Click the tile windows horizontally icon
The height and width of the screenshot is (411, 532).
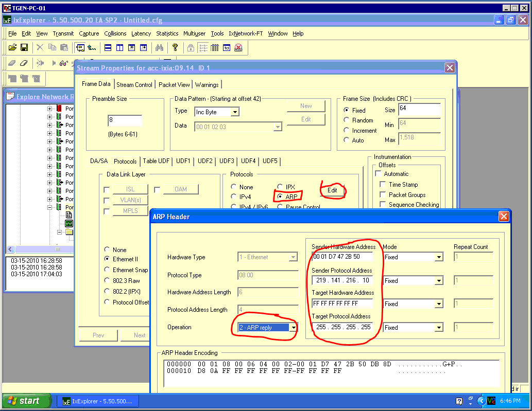coord(108,48)
